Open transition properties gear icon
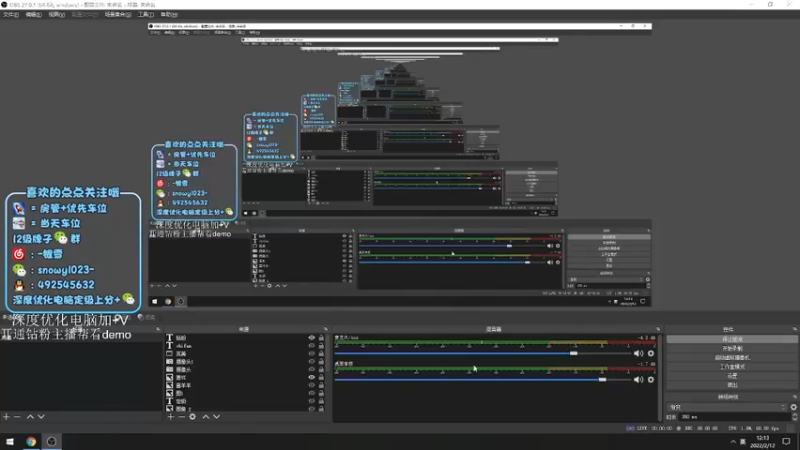 point(793,407)
